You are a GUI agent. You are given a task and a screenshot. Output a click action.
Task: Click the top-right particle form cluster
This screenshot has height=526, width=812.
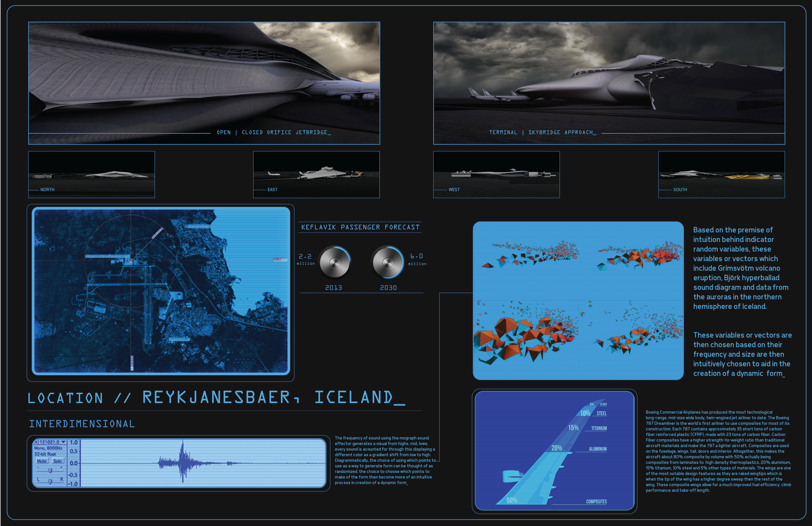tap(640, 256)
